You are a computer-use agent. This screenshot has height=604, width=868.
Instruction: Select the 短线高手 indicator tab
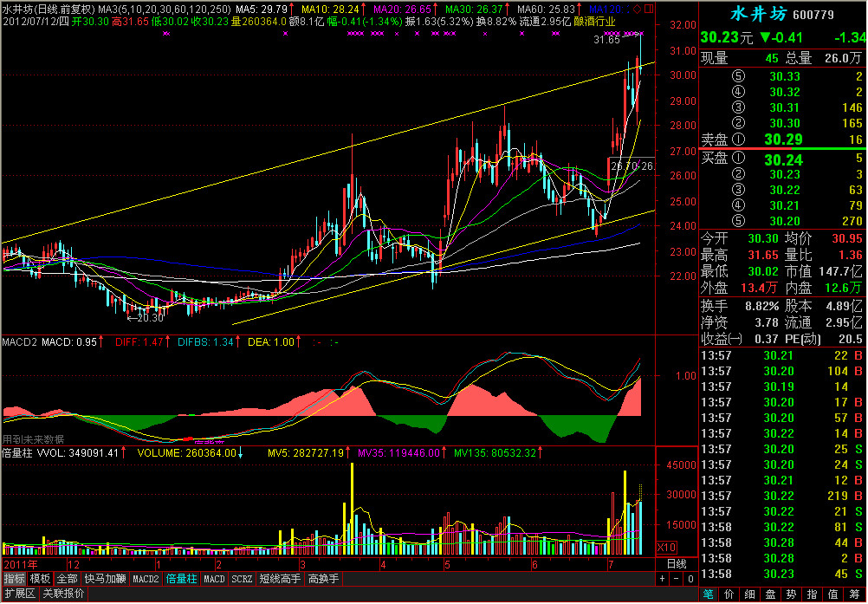click(280, 579)
